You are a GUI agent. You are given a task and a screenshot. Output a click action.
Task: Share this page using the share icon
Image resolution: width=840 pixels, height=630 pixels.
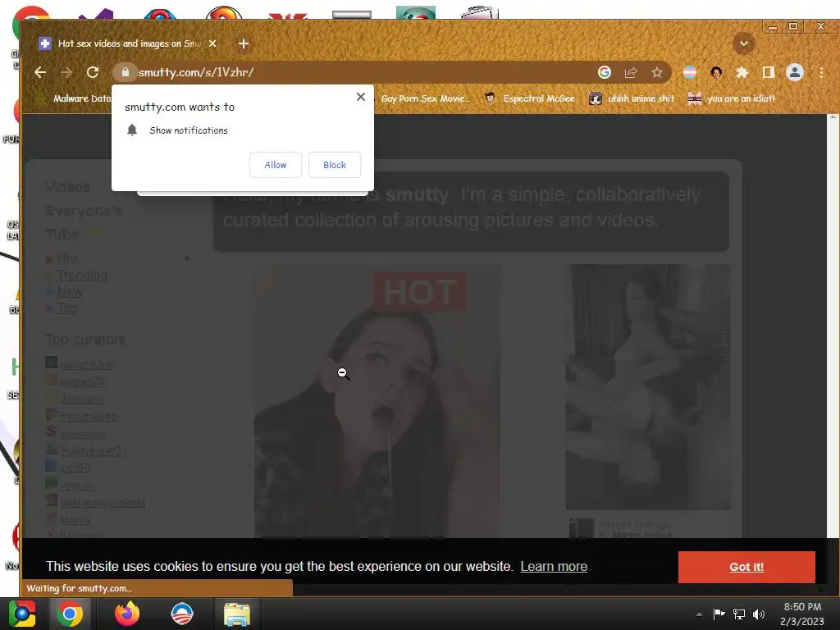coord(631,72)
